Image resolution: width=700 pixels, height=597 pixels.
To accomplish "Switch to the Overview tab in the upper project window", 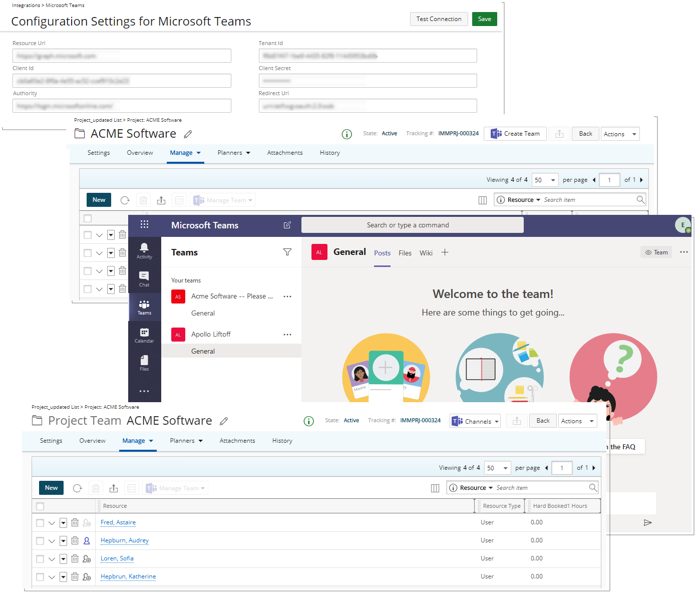I will point(140,153).
